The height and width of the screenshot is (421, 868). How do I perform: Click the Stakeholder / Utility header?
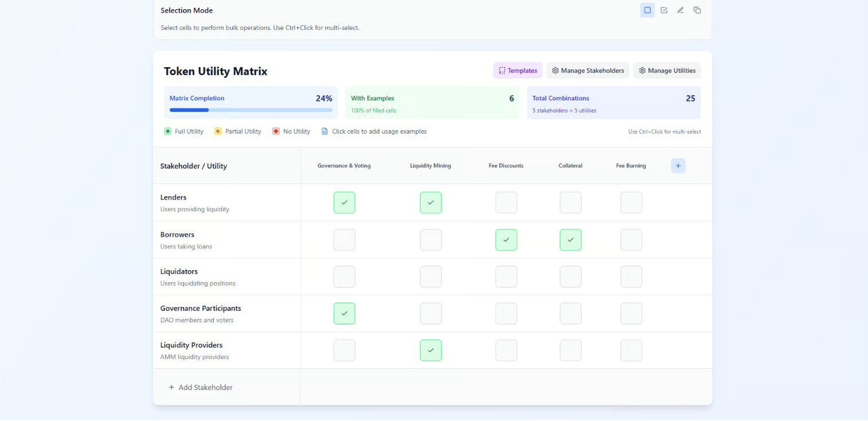pyautogui.click(x=194, y=166)
